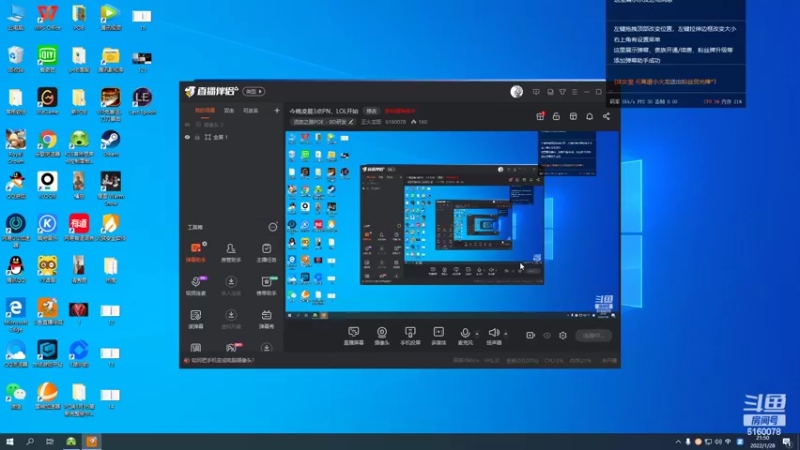
Task: Open the 榜单助手 ranking assistant tool
Action: [266, 286]
